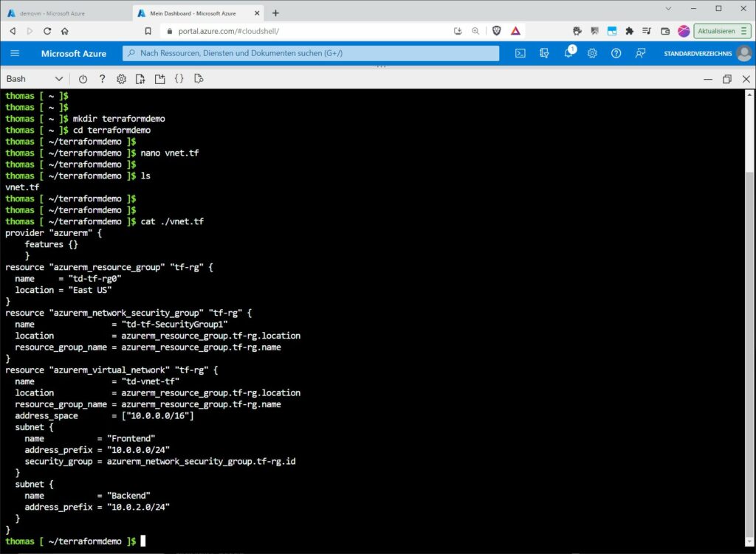Screen dimensions: 756x554
Task: Click the "East US" location value
Action: 90,290
